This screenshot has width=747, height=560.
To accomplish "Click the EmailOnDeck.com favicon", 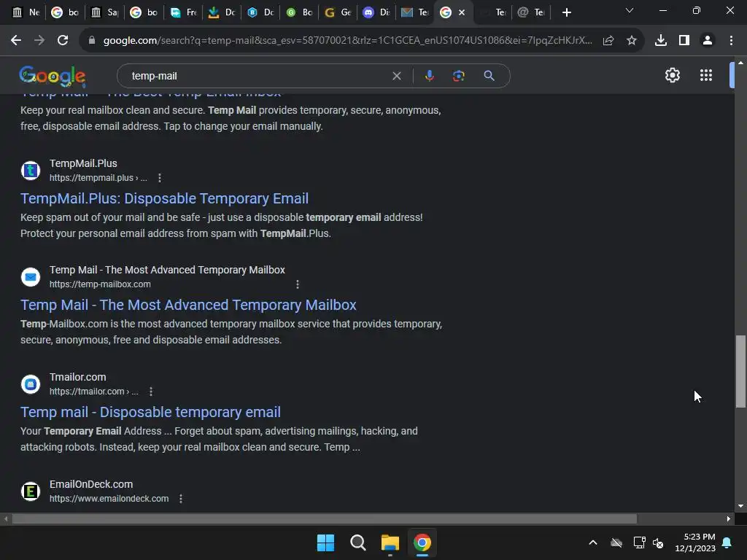I will tap(31, 491).
